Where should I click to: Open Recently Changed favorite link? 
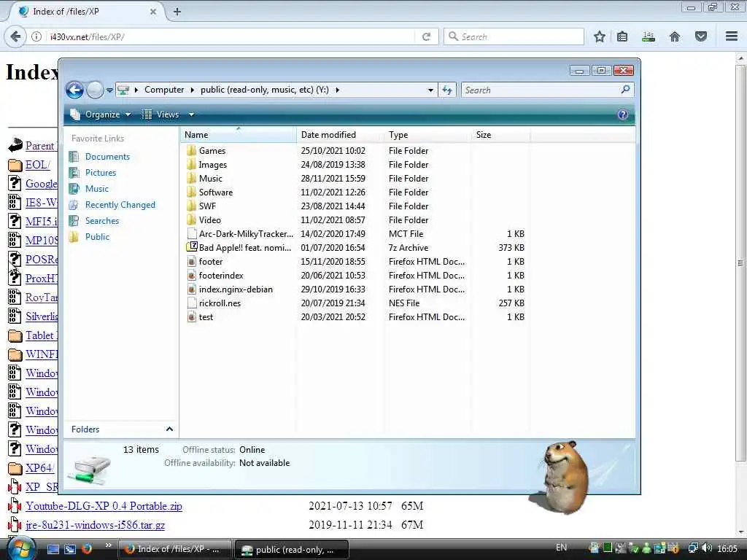point(120,205)
